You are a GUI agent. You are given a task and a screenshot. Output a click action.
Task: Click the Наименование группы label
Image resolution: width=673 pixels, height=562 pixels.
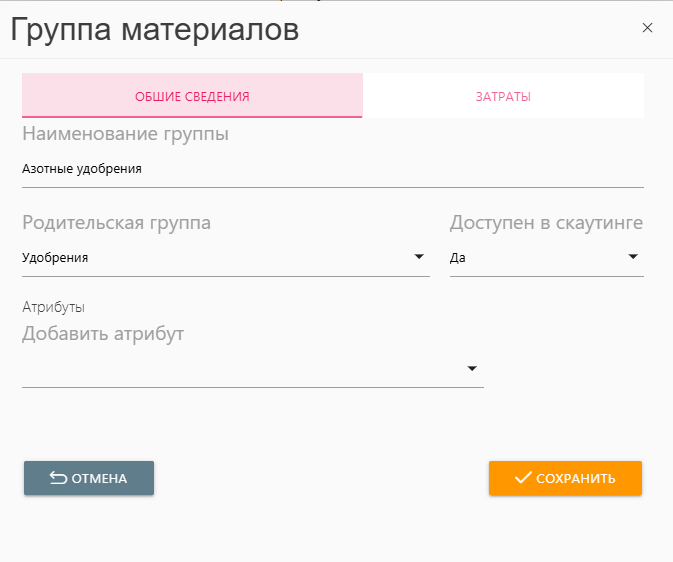(125, 133)
